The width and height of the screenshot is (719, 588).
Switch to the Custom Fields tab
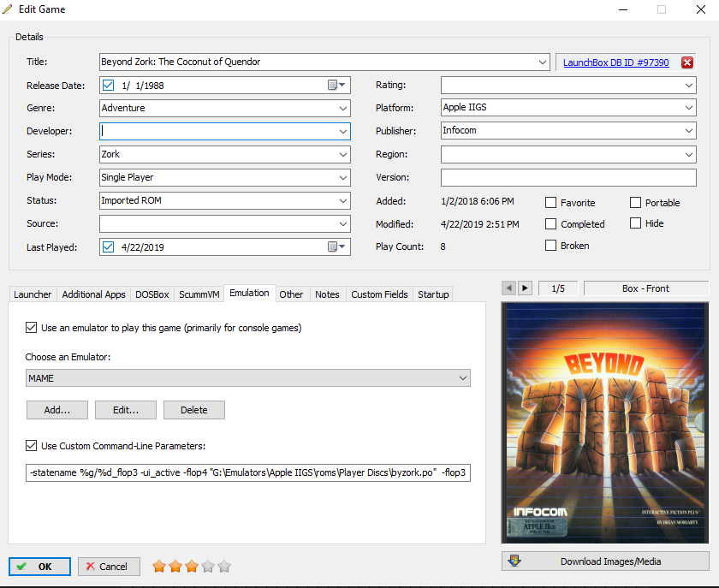[379, 294]
